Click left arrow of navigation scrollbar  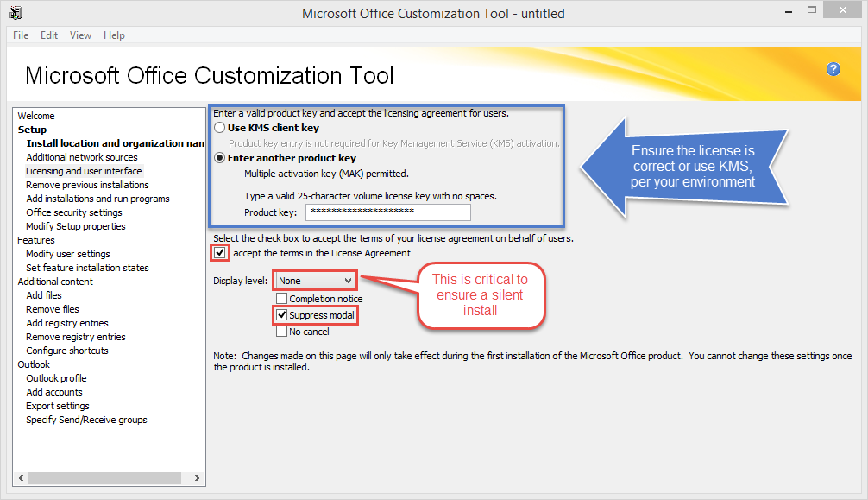point(21,478)
